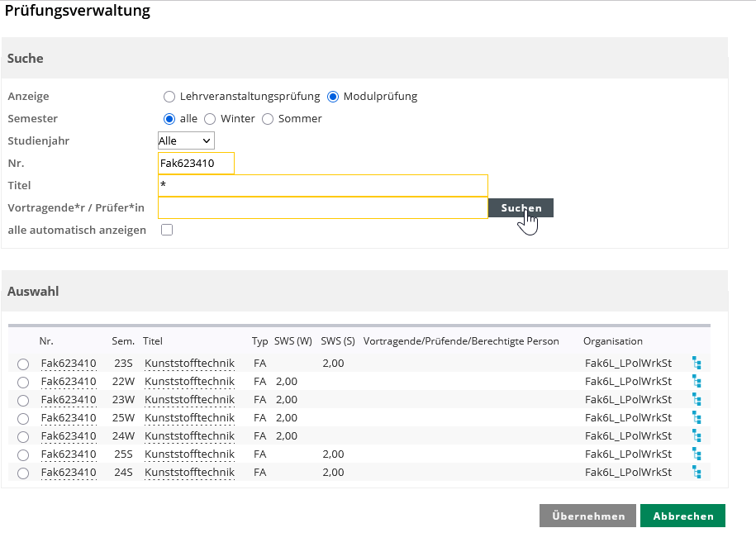Cancel with the Abbrechen button
The height and width of the screenshot is (547, 756).
[x=682, y=516]
